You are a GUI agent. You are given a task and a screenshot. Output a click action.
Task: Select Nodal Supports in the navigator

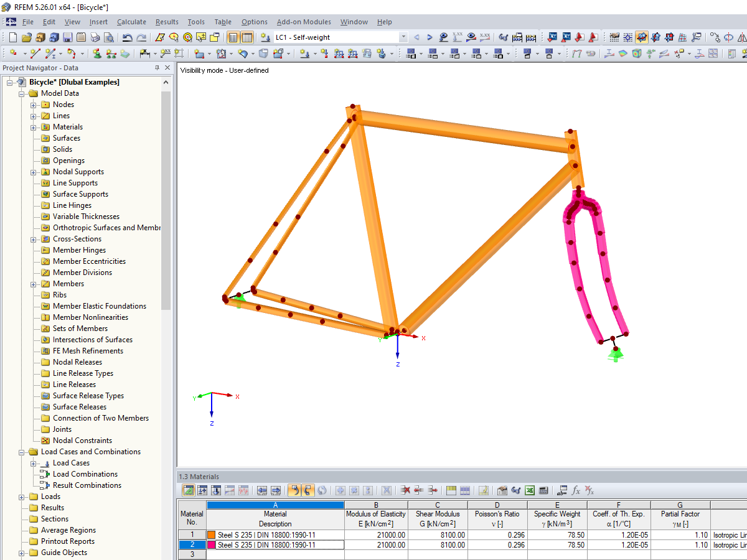(x=78, y=172)
